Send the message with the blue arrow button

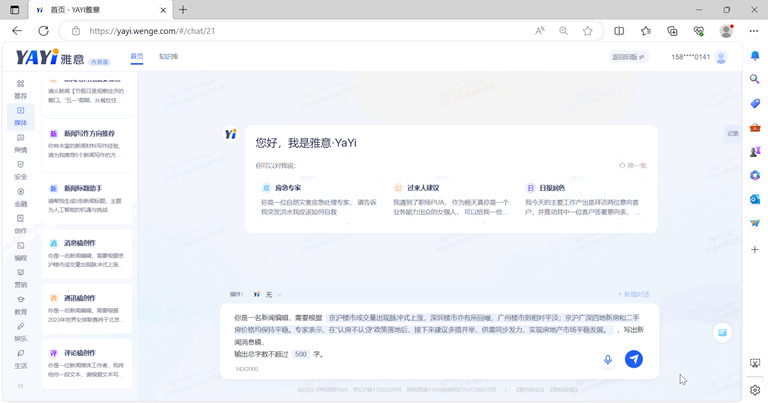[x=634, y=359]
